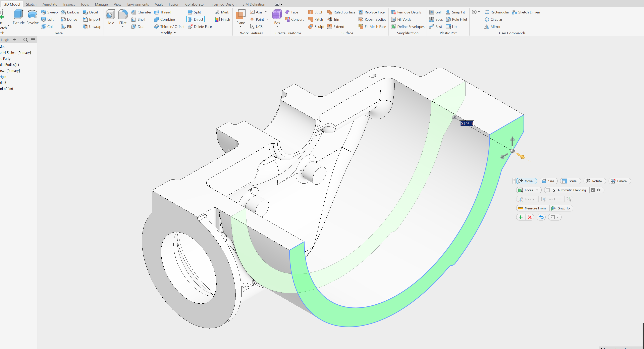The image size is (644, 349).
Task: Toggle the visibility eye in freeform toolbar
Action: pyautogui.click(x=599, y=190)
